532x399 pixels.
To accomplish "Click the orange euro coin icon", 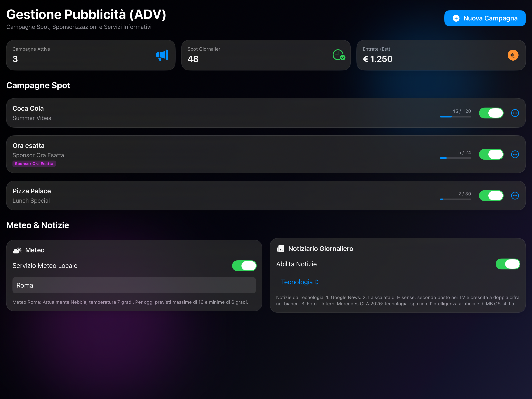I will 513,55.
